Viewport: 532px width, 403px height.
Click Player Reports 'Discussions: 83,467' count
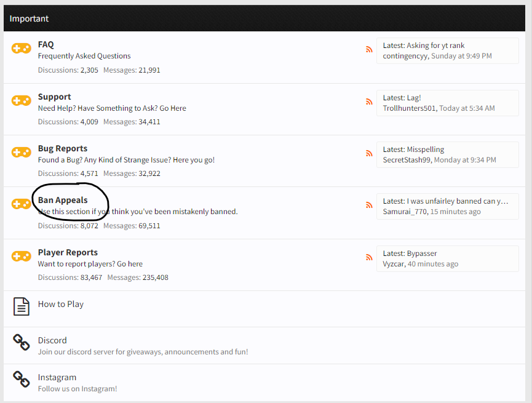(x=70, y=277)
